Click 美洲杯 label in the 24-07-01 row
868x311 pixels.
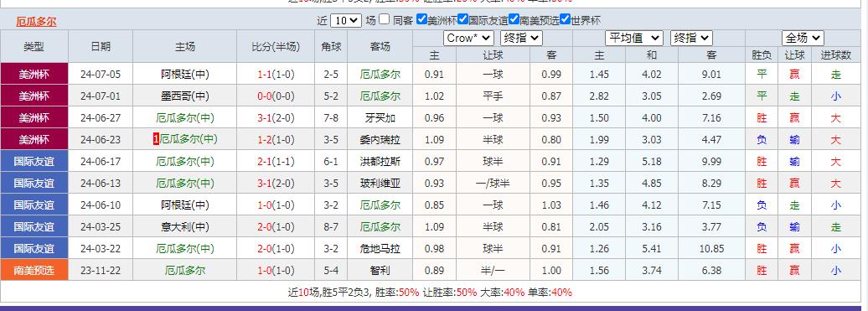pos(34,96)
